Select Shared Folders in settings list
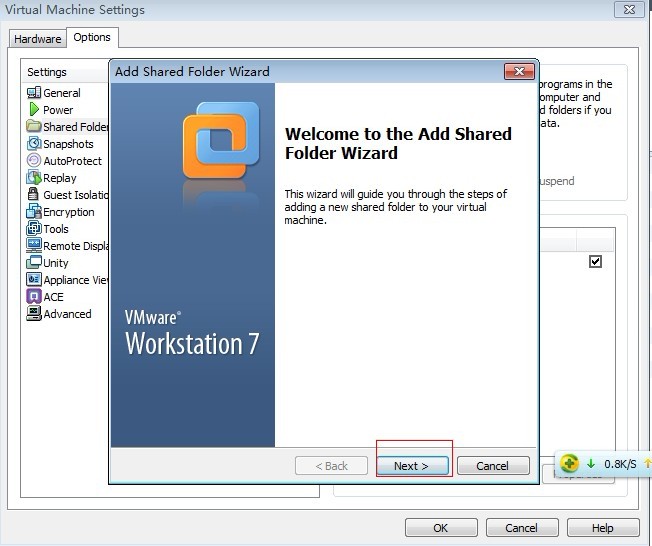The image size is (652, 546). (x=75, y=126)
